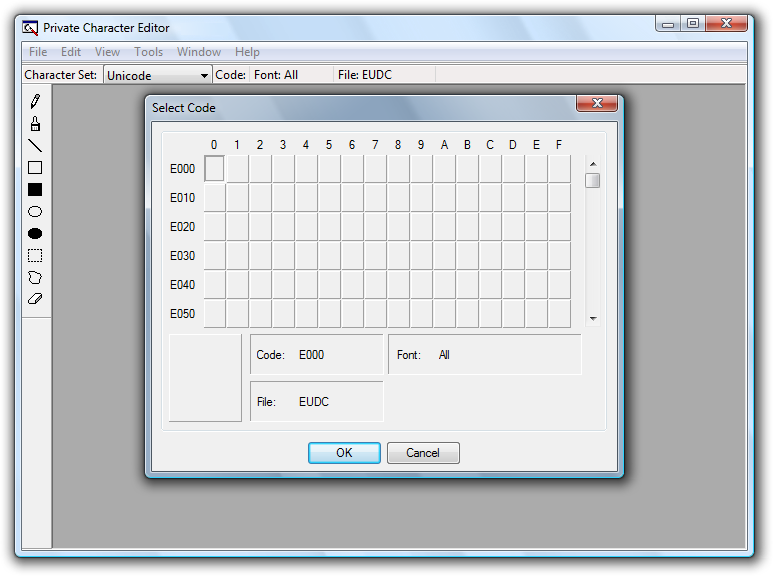Screen dimensions: 773x576
Task: Select code cell in row E040 column 2
Action: point(260,285)
